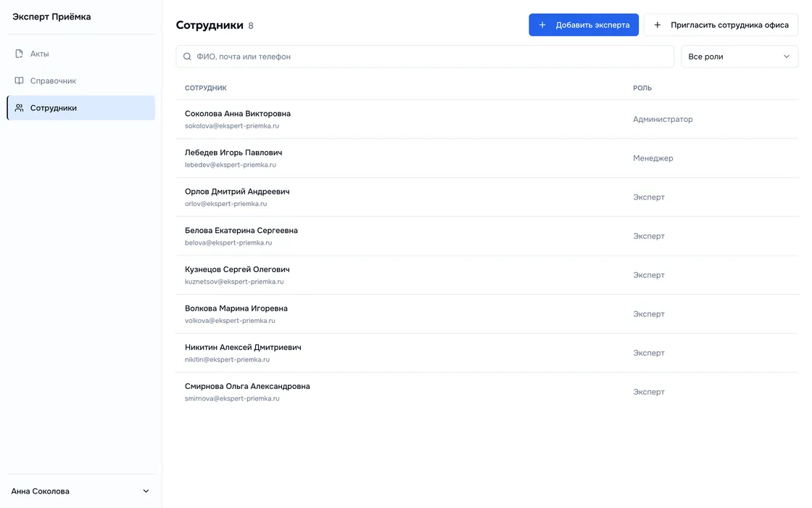Click the Справочник book icon

tap(19, 81)
